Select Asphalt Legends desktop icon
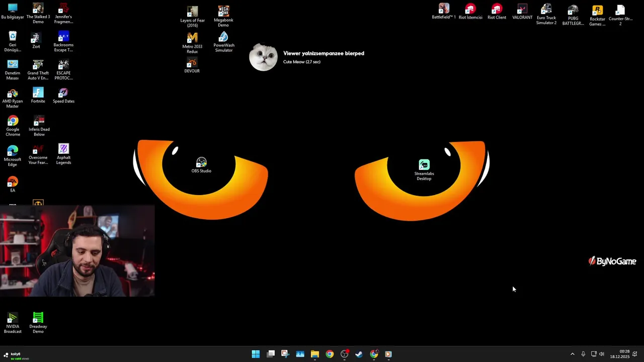This screenshot has width=644, height=362. [x=63, y=154]
